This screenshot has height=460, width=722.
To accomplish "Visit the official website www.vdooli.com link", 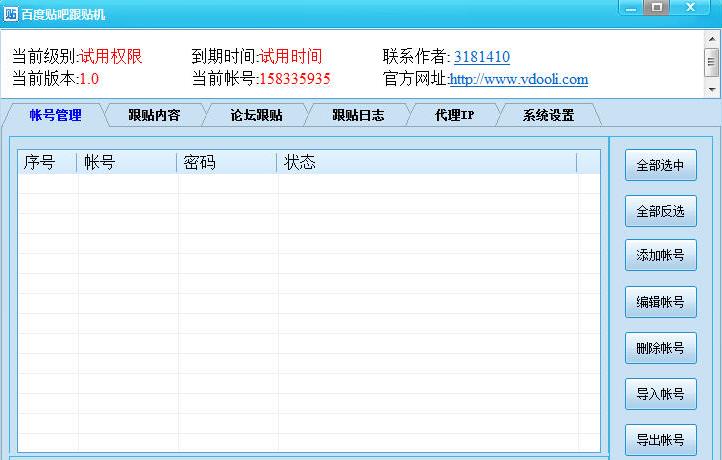I will point(518,79).
